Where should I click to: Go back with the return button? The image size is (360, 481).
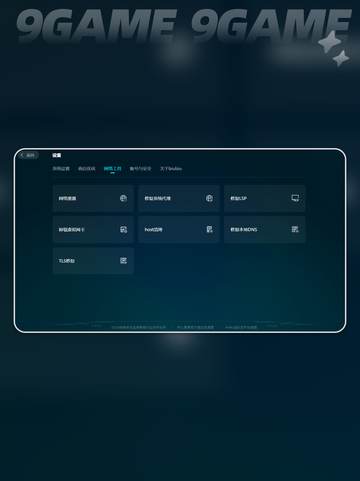28,155
